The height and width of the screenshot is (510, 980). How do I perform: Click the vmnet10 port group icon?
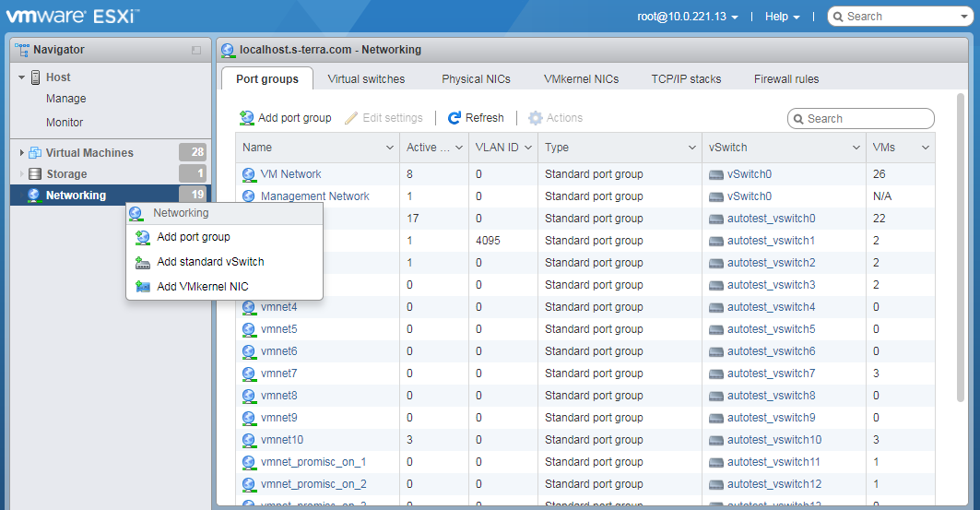tap(249, 440)
